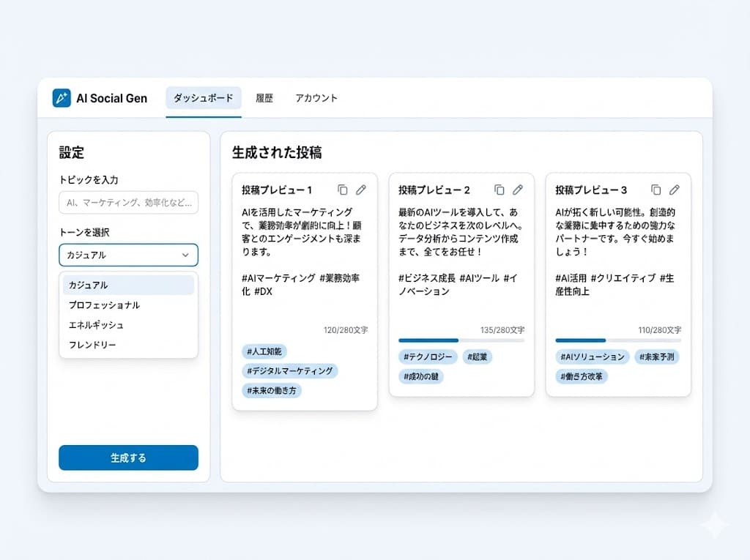
Task: Click the トピックを入力 text field
Action: pos(128,203)
